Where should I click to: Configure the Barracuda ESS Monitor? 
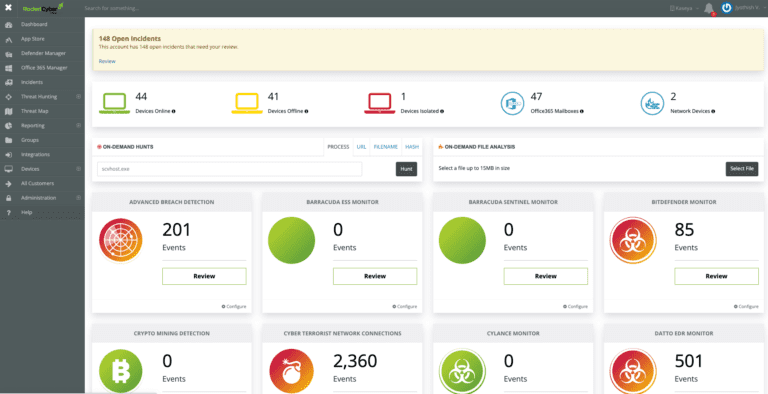coord(405,306)
